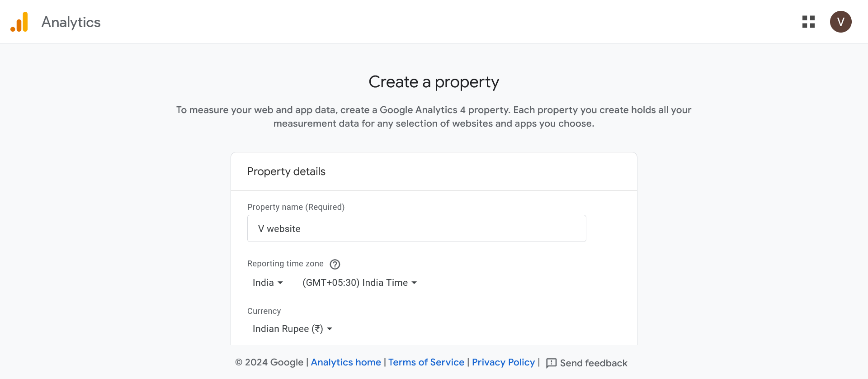Click the Analytics bar chart logo
Viewport: 868px width, 379px height.
coord(19,22)
